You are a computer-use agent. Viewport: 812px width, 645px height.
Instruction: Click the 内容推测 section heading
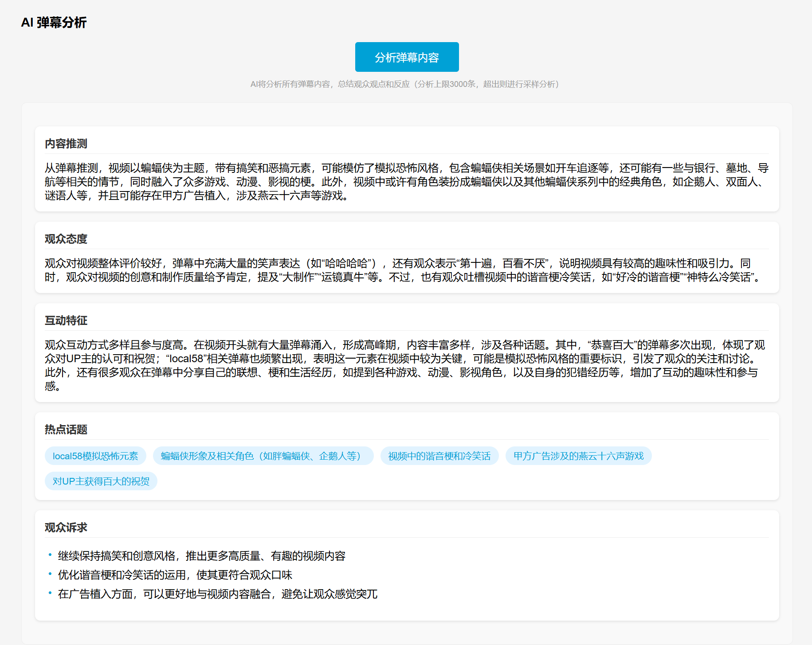66,144
